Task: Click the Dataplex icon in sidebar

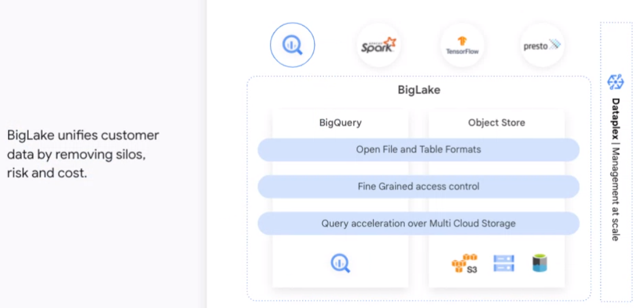Action: pos(615,82)
